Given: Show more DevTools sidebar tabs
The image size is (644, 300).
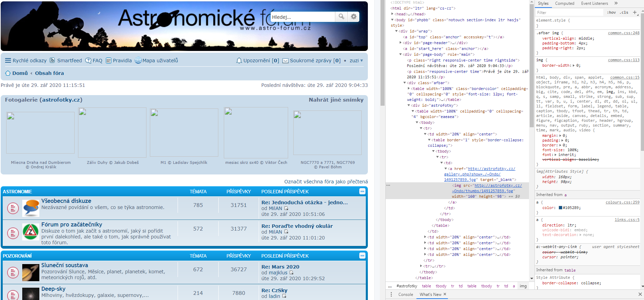Looking at the screenshot, I should [x=616, y=3].
